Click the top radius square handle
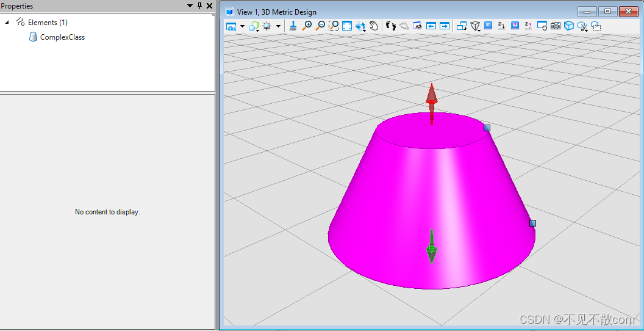This screenshot has height=331, width=644. point(487,128)
